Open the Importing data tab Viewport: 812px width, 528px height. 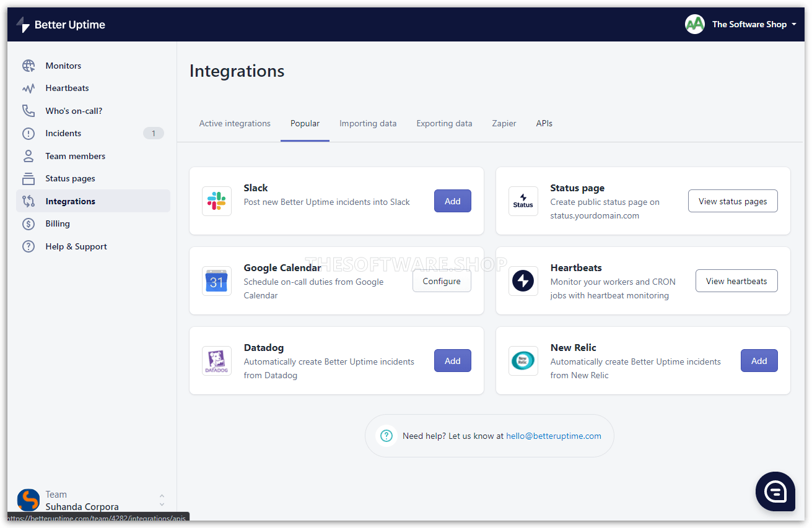tap(368, 123)
